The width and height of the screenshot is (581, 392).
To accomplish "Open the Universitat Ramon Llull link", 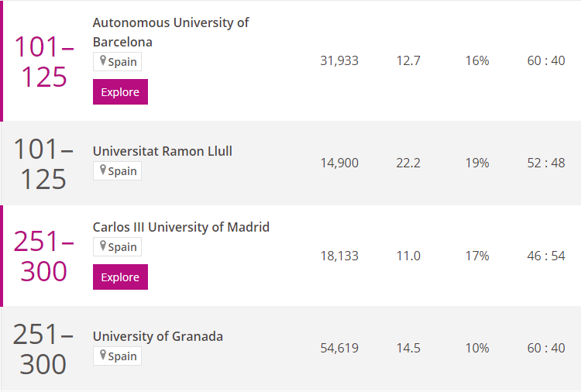I will tap(163, 151).
